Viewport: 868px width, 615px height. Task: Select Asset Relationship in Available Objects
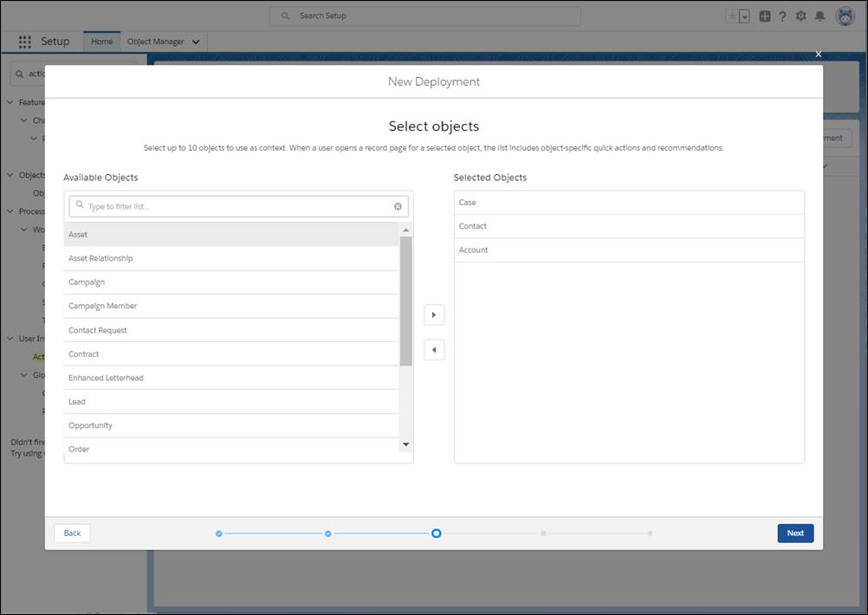231,258
